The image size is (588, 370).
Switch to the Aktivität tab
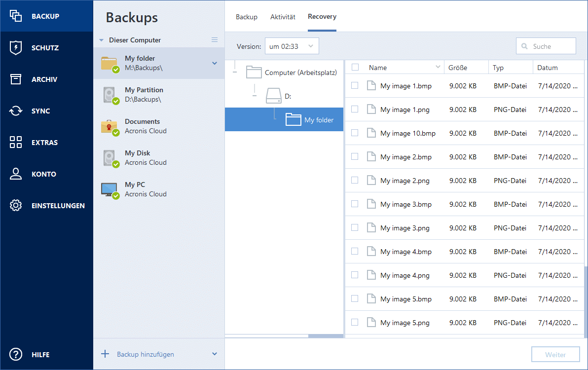[283, 17]
